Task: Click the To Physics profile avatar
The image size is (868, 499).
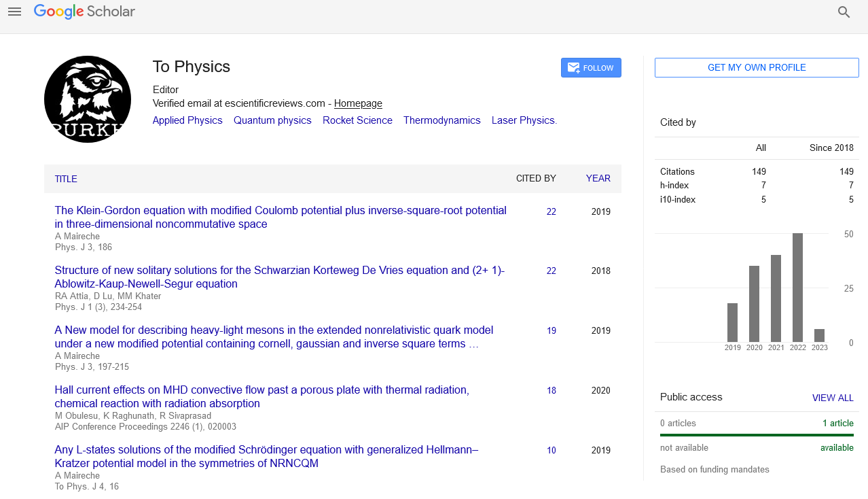Action: point(88,99)
